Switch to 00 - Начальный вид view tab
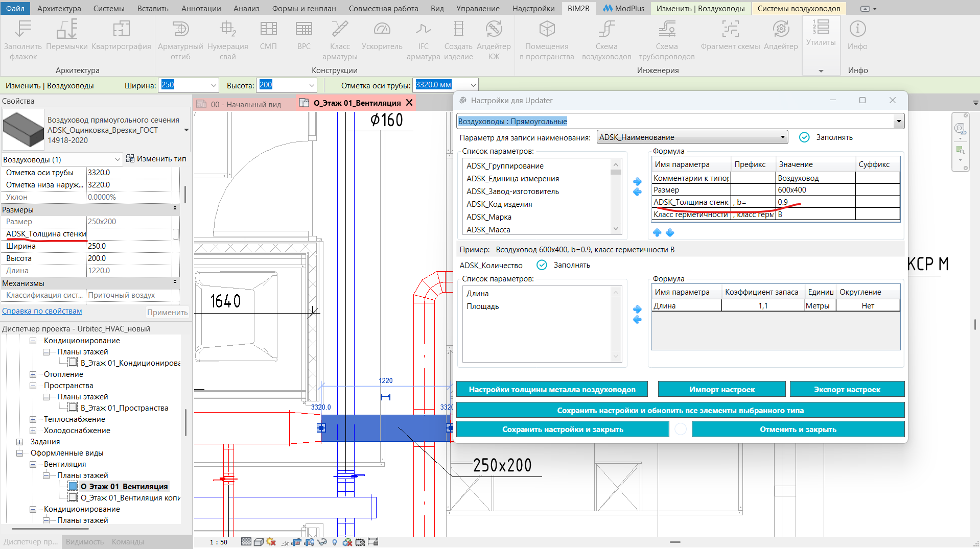 tap(245, 104)
